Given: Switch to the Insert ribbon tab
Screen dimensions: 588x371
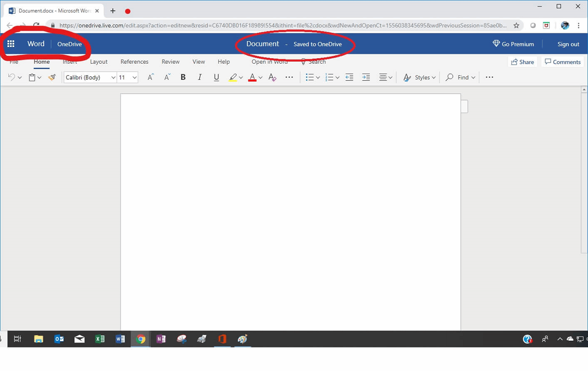Looking at the screenshot, I should (x=70, y=62).
